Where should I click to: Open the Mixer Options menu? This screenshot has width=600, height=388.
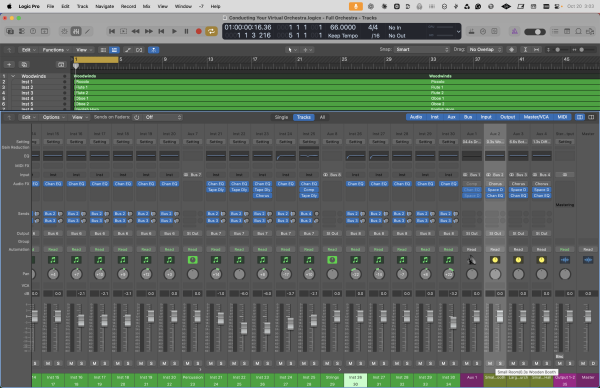tap(53, 117)
